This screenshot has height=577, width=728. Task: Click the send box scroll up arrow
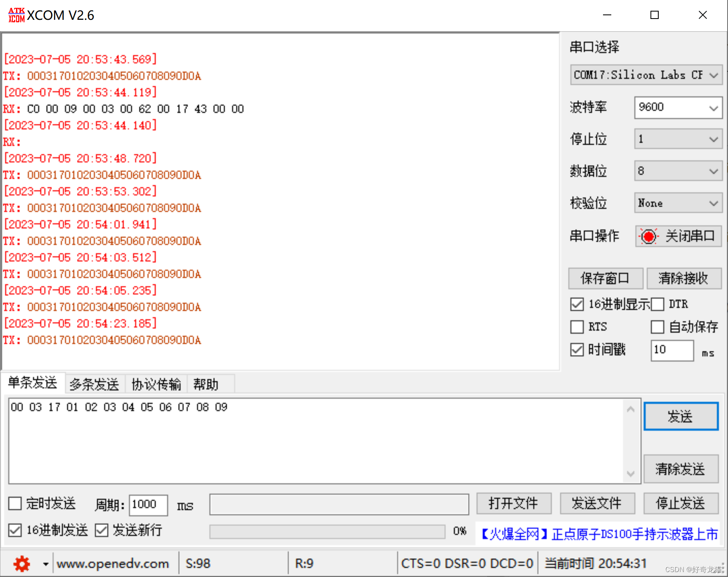[631, 409]
